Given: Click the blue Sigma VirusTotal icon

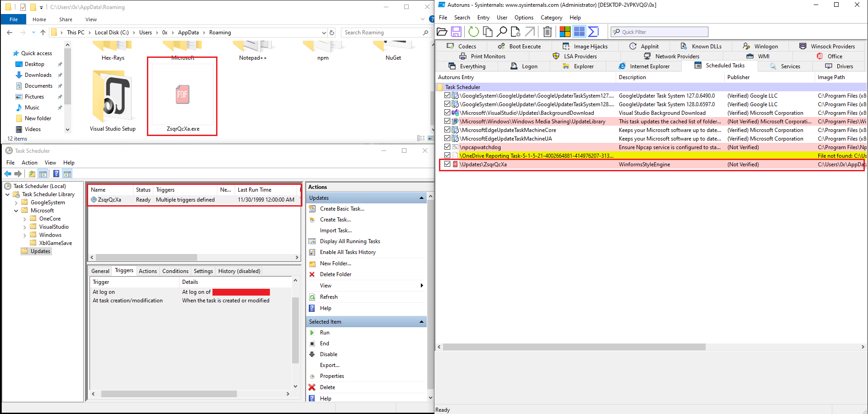Looking at the screenshot, I should coord(593,32).
